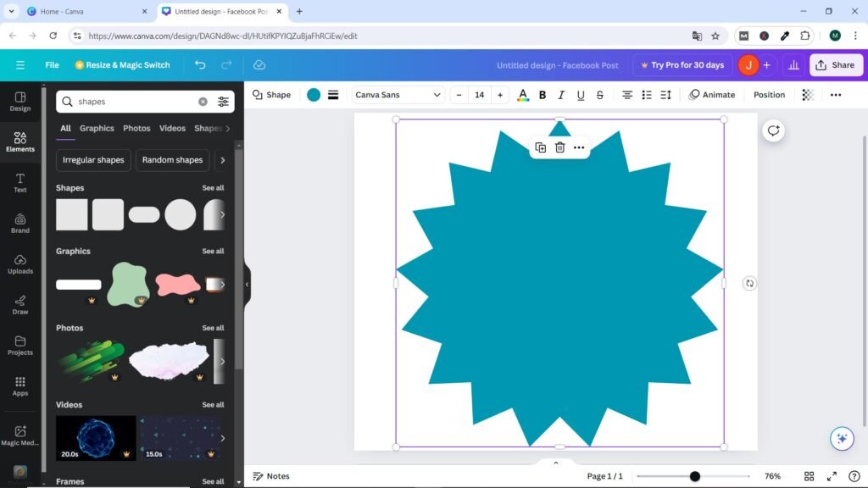Open search filter settings icon
Image resolution: width=868 pixels, height=488 pixels.
223,102
